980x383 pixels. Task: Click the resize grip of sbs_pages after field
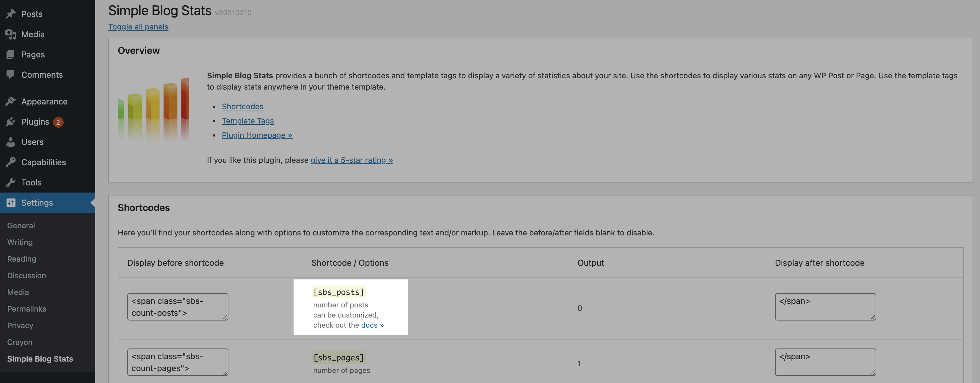[873, 373]
